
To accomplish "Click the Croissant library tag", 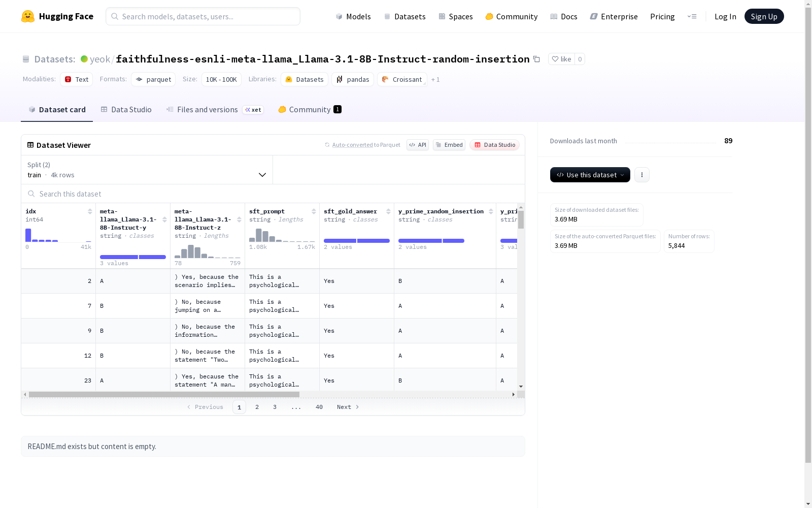I will (402, 79).
